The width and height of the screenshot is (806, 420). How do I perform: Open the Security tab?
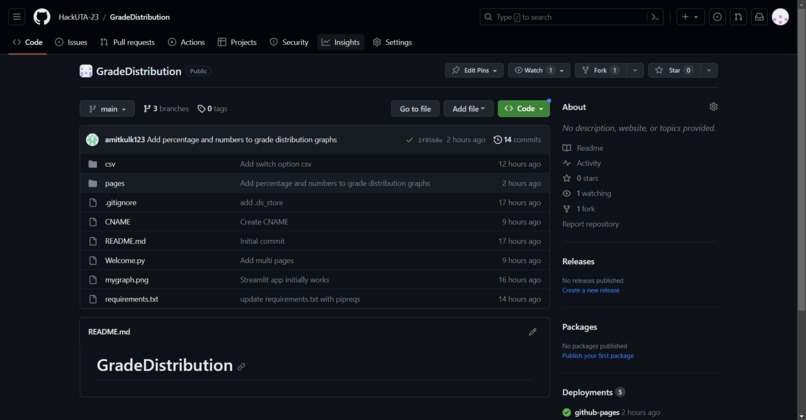click(x=289, y=42)
